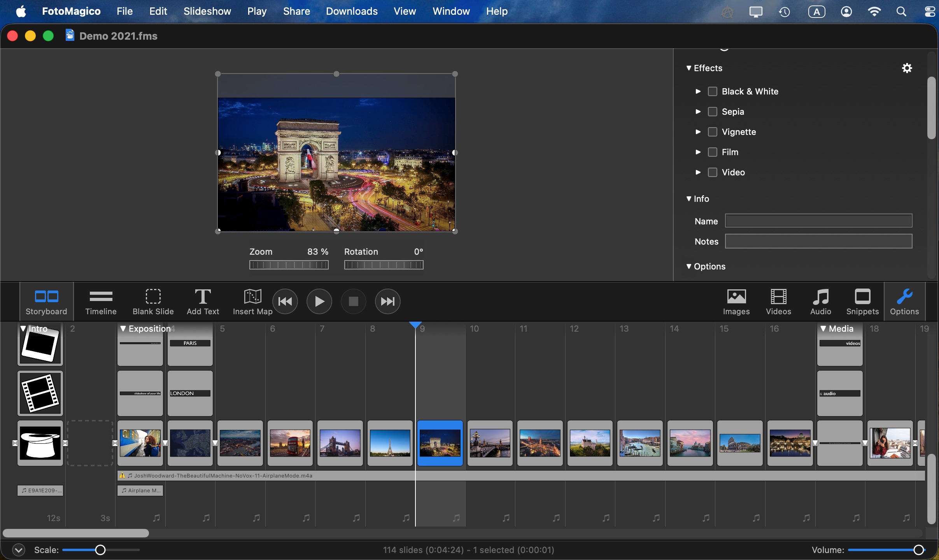This screenshot has width=939, height=560.
Task: Adjust the Volume slider
Action: [x=918, y=550]
